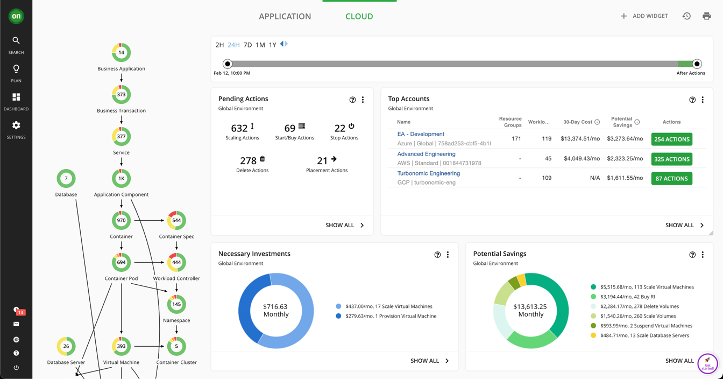Open Search in the left sidebar

point(16,44)
